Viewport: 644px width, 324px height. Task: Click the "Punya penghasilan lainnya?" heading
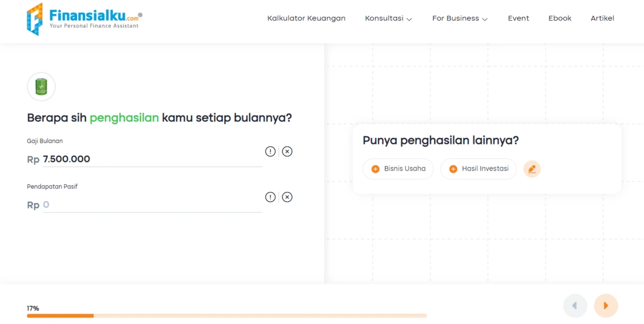pos(441,141)
